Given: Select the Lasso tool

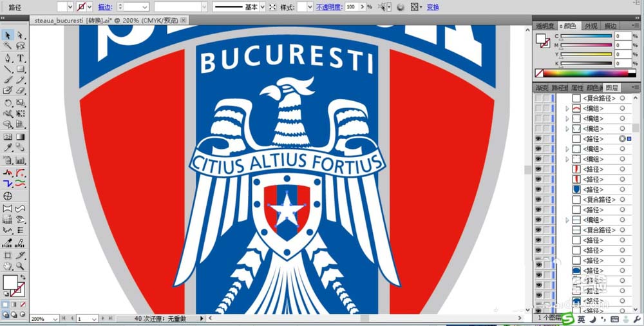Looking at the screenshot, I should click(20, 46).
